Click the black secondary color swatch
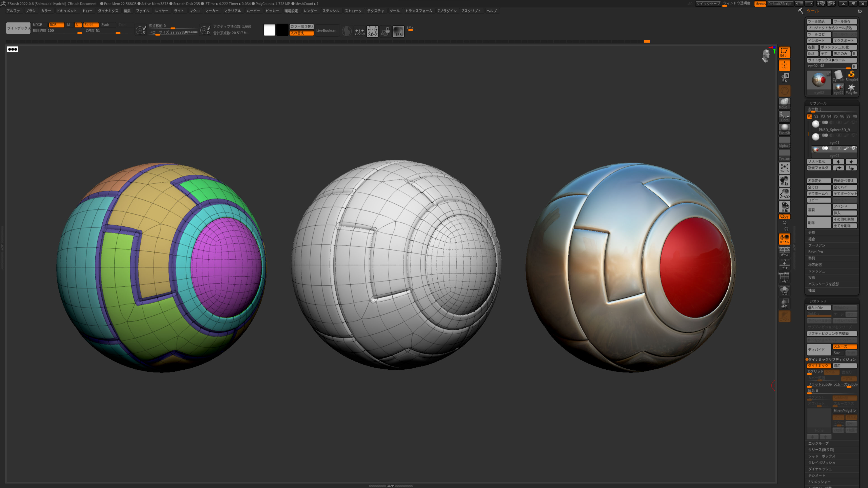Screen dimensions: 868x488 [282, 30]
